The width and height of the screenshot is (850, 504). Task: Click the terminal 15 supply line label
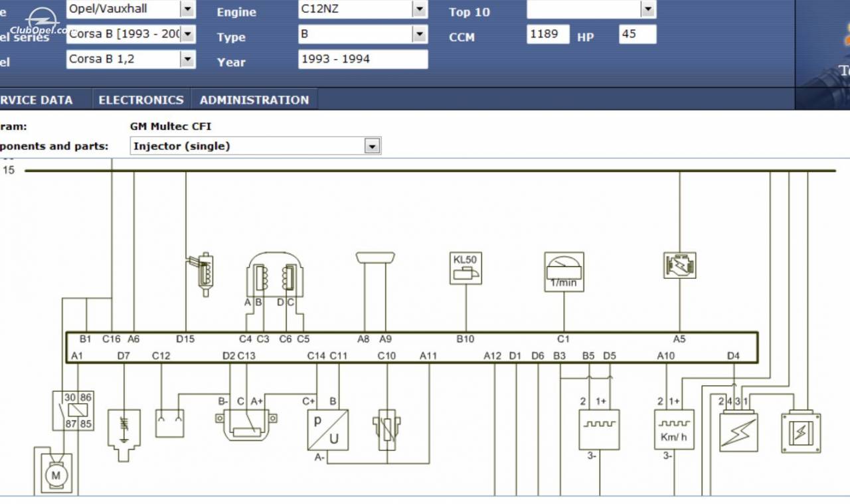(x=9, y=170)
